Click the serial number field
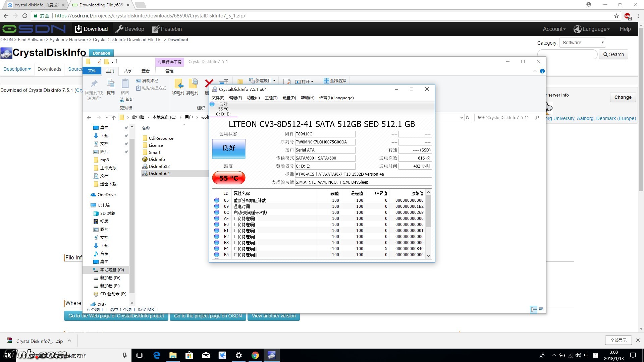 [325, 142]
